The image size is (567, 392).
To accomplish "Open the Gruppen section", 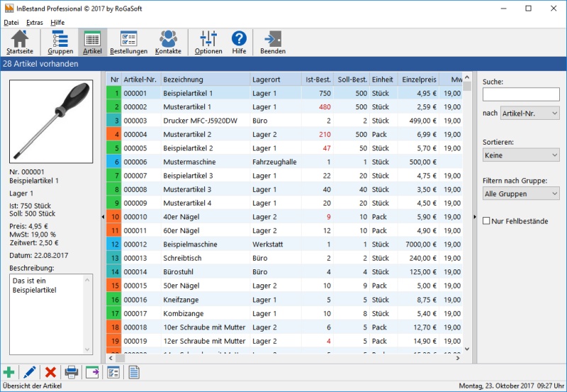I will (60, 43).
